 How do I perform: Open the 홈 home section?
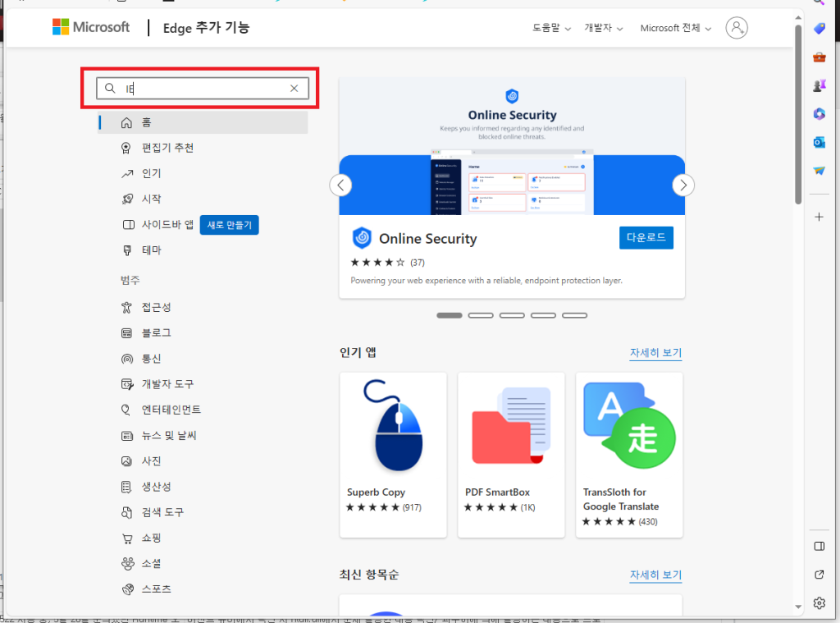click(203, 123)
